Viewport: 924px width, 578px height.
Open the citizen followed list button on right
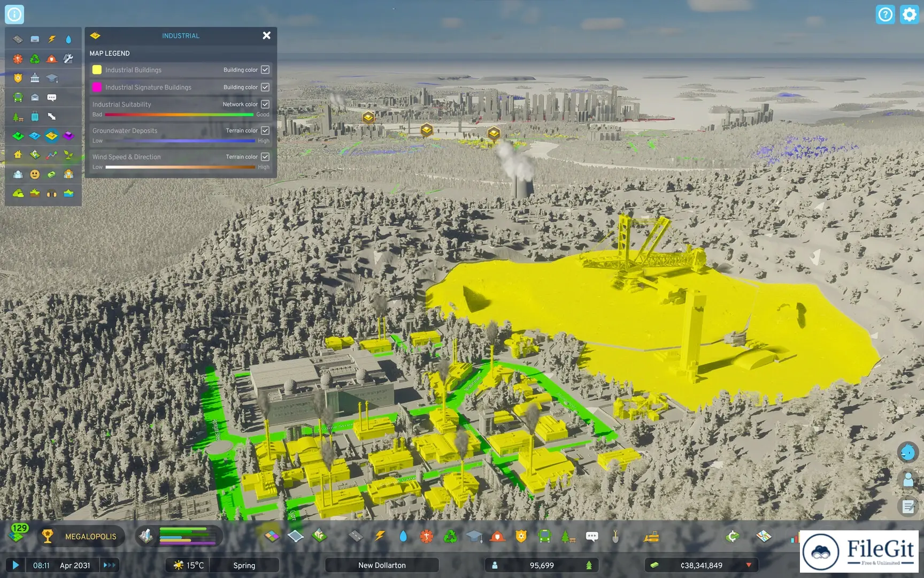pyautogui.click(x=908, y=479)
